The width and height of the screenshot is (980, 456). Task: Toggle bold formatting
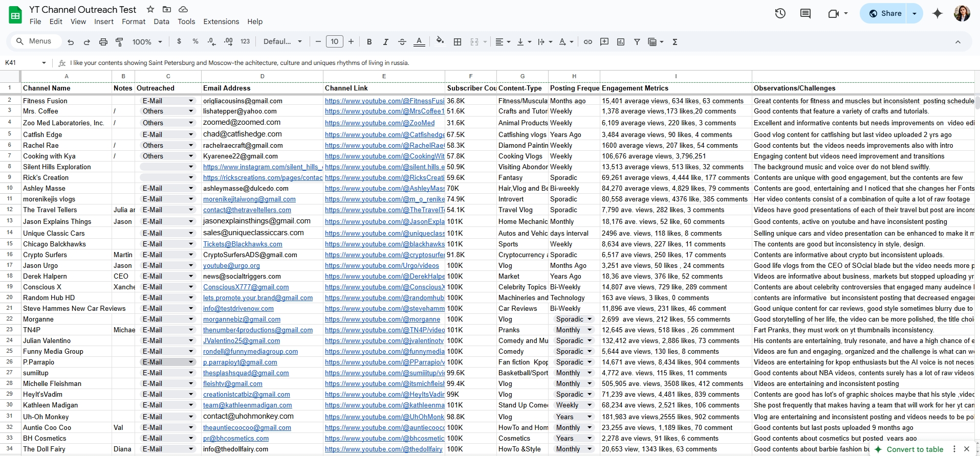(x=369, y=42)
